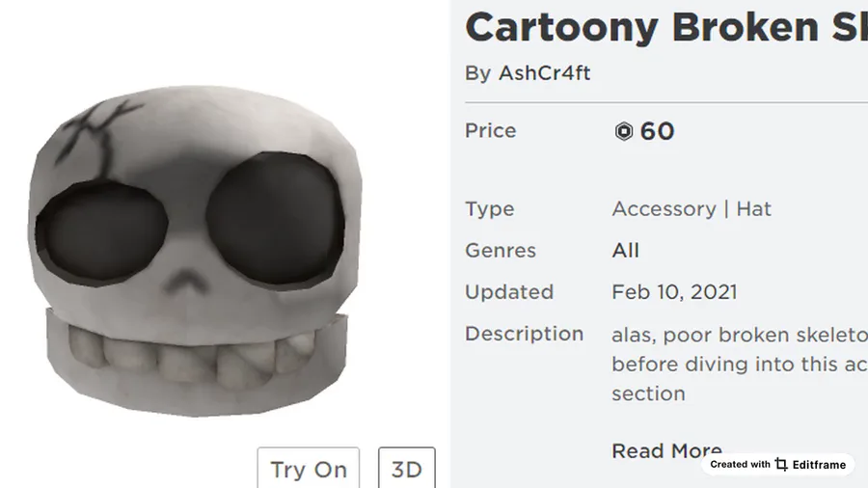Click the Description field label
This screenshot has width=868, height=488.
[x=525, y=334]
